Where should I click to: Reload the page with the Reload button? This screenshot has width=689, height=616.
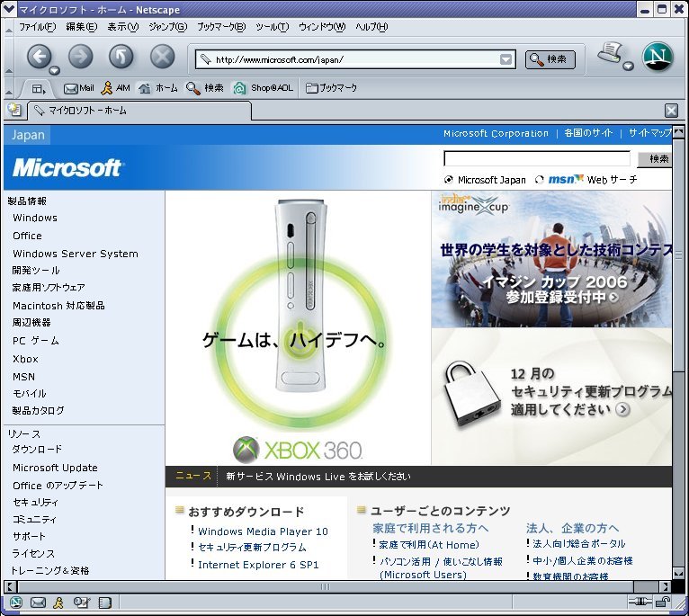pos(121,57)
